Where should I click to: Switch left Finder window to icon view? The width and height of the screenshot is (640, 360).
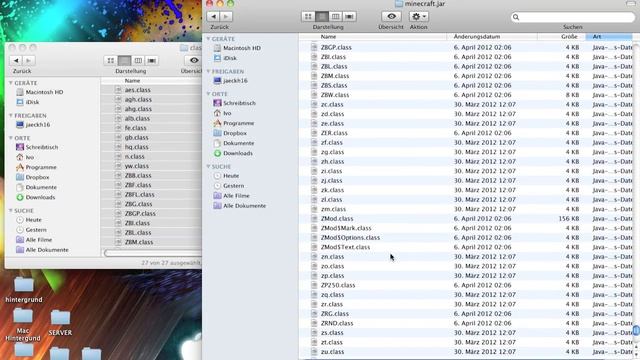(x=111, y=60)
